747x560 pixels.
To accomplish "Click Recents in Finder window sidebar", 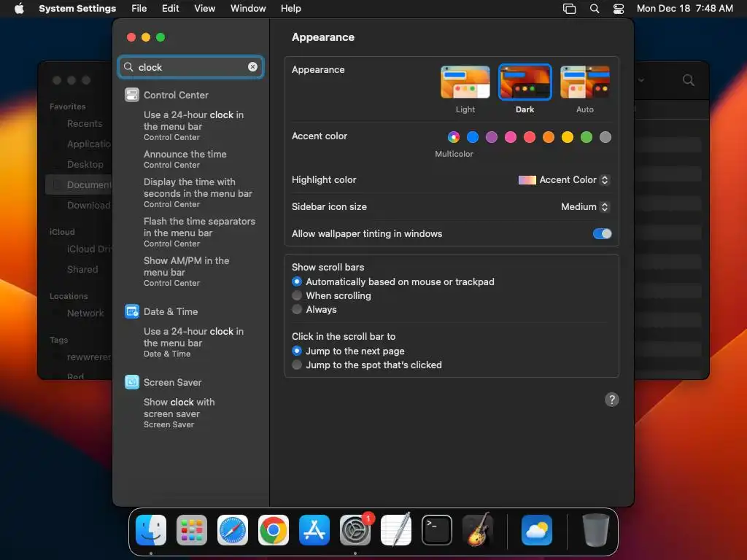I will pyautogui.click(x=85, y=124).
